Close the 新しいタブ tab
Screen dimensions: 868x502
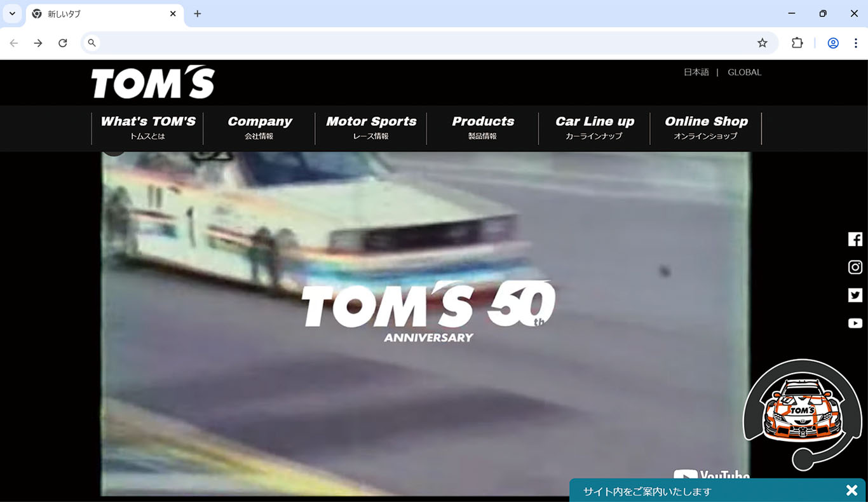point(173,13)
